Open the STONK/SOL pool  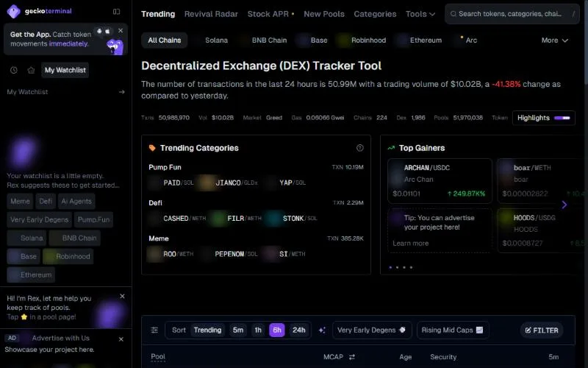[293, 219]
